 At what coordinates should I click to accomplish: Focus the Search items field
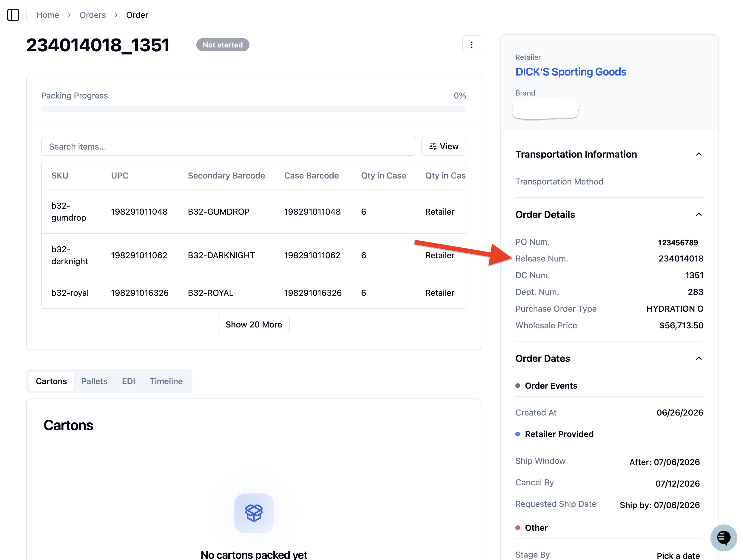tap(228, 146)
